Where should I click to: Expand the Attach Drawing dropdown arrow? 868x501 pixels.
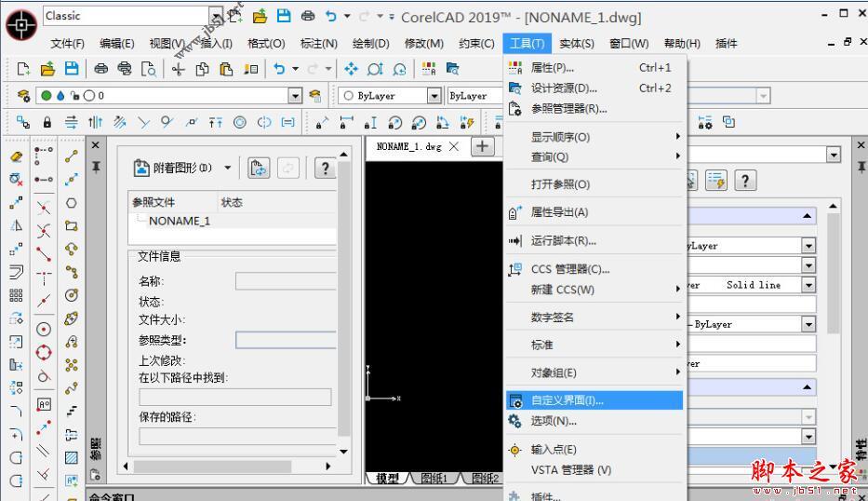click(228, 168)
